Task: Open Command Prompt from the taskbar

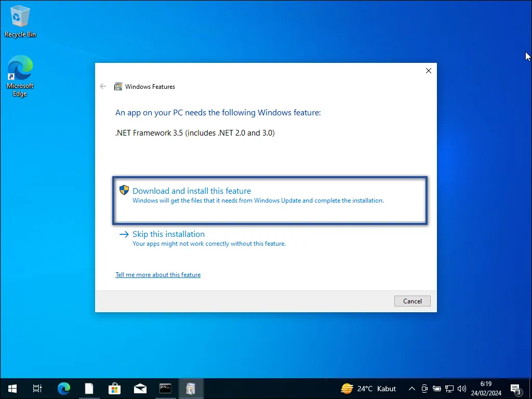Action: point(165,388)
